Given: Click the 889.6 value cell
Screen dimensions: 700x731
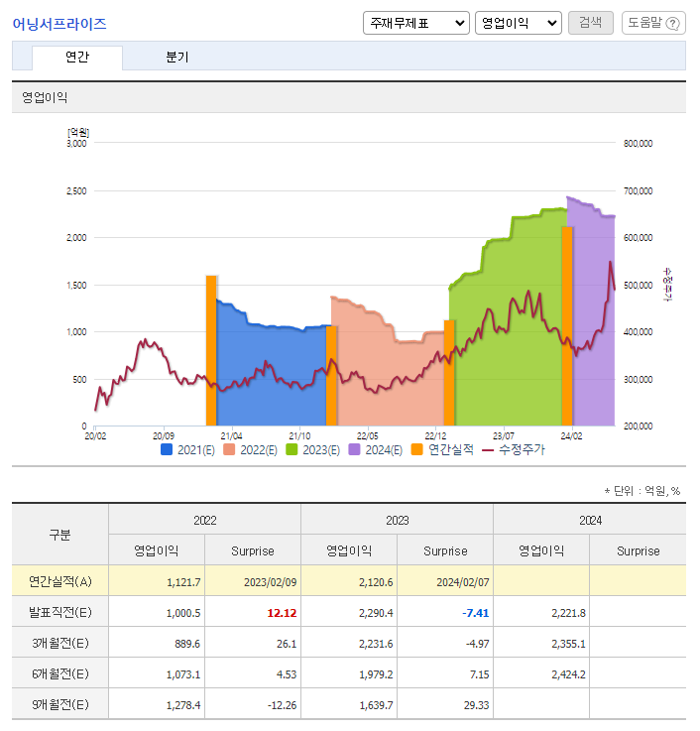Looking at the screenshot, I should (x=157, y=643).
